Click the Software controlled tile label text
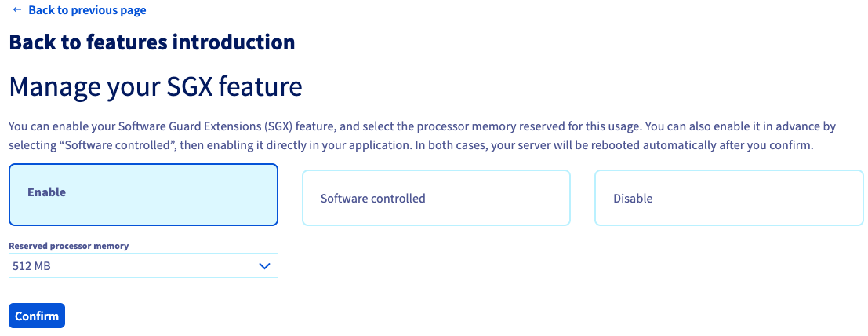 372,199
